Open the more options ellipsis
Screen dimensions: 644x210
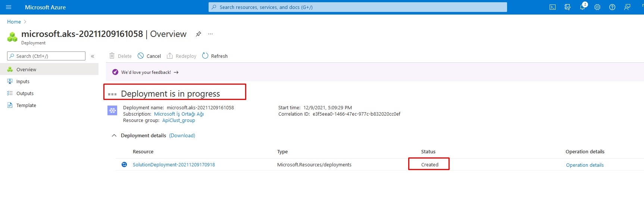[210, 34]
